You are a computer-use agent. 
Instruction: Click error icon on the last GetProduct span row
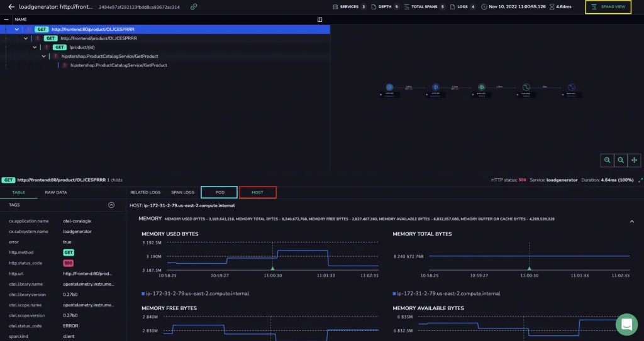65,65
